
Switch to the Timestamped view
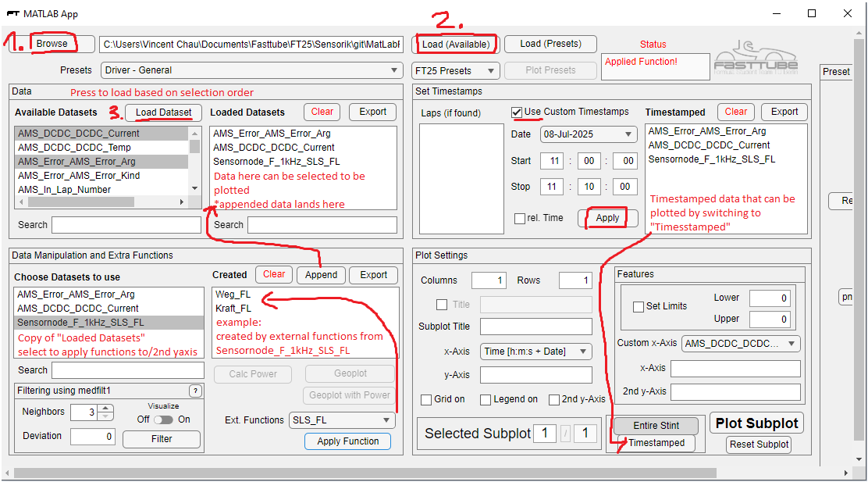656,443
